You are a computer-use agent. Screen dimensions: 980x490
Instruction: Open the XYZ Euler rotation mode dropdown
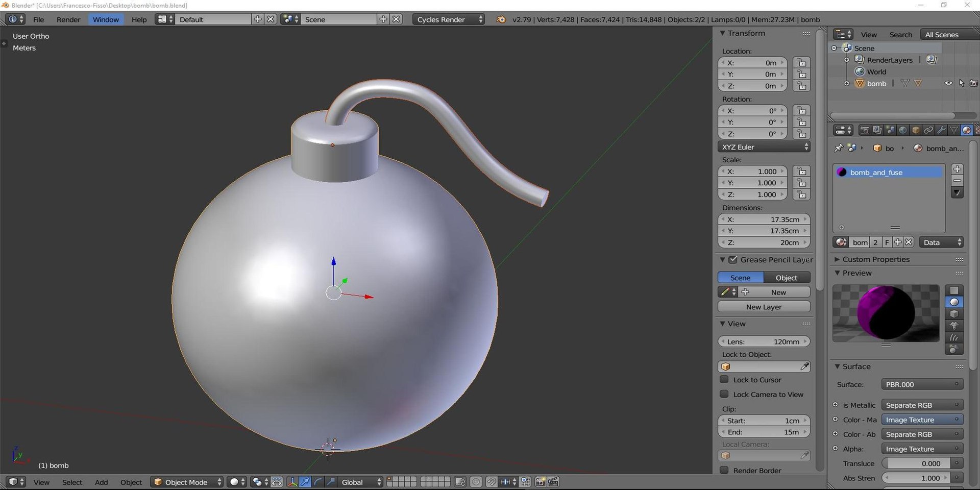click(764, 147)
